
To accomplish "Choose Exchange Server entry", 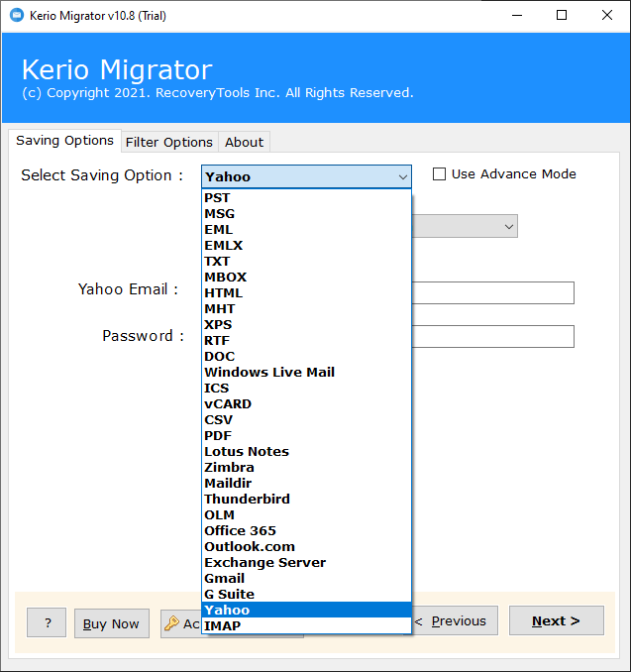I will coord(306,563).
